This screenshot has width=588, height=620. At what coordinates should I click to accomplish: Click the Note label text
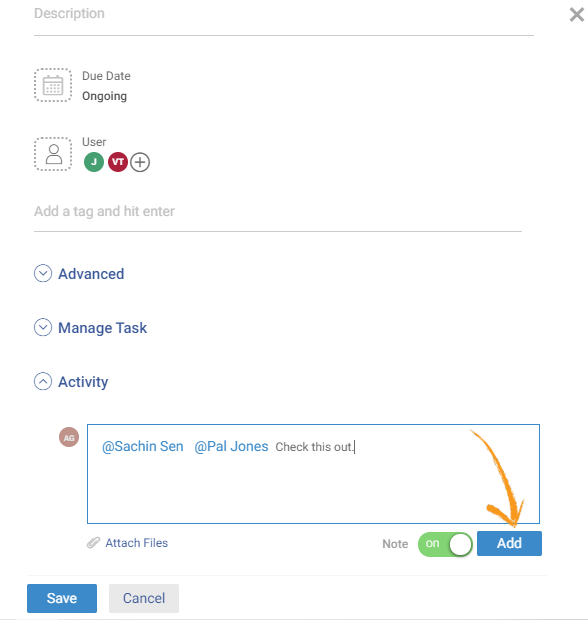pyautogui.click(x=395, y=544)
